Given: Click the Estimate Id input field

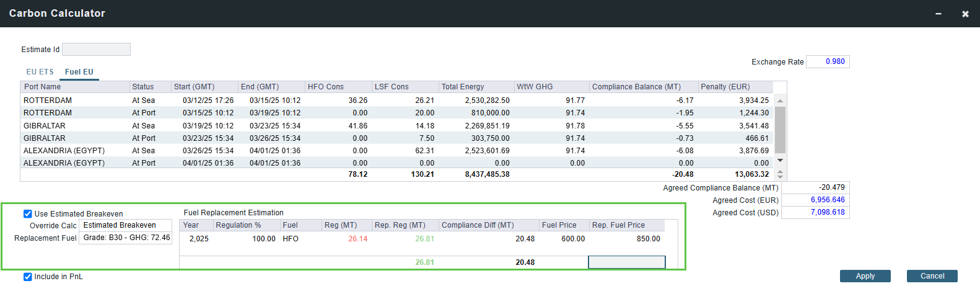Looking at the screenshot, I should 96,50.
